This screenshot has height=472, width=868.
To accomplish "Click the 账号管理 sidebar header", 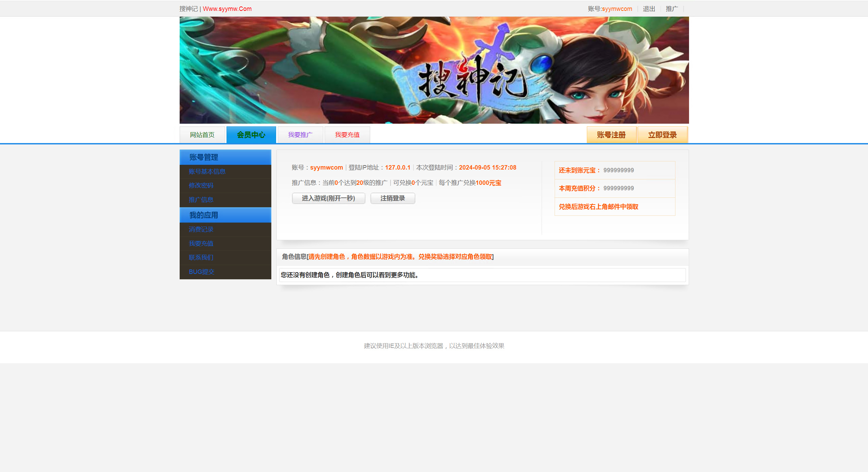I will pyautogui.click(x=225, y=157).
